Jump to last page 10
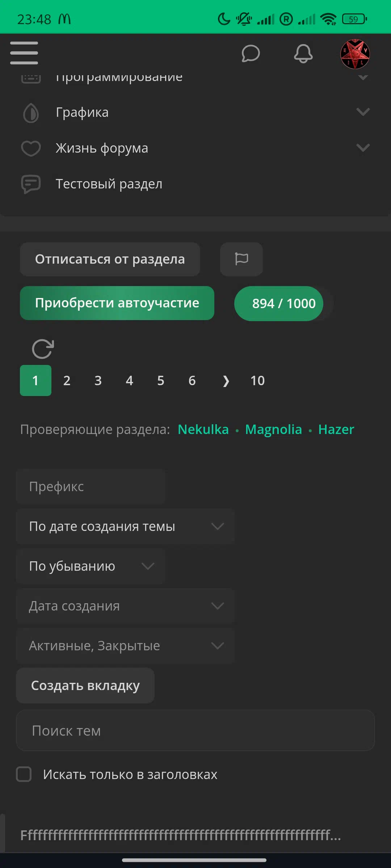 [x=257, y=380]
